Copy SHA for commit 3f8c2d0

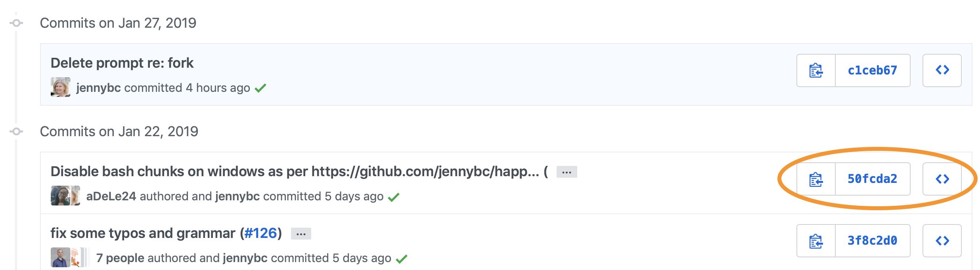tap(816, 241)
